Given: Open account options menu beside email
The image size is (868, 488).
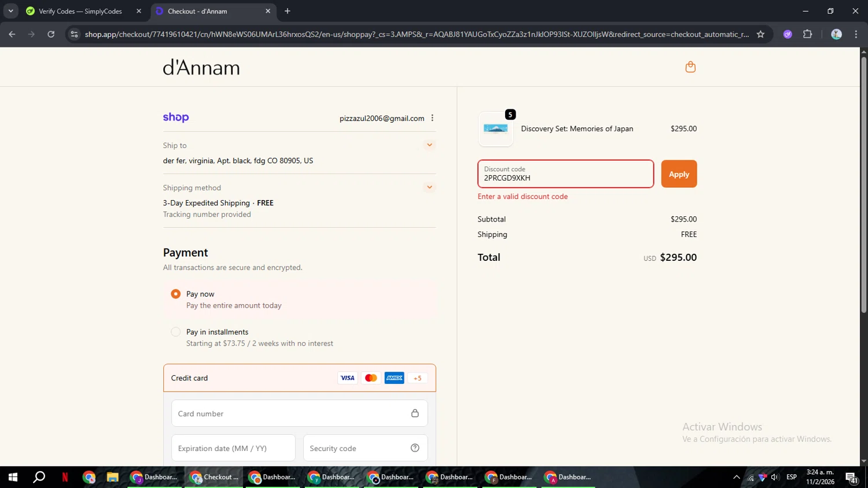Looking at the screenshot, I should click(x=432, y=118).
